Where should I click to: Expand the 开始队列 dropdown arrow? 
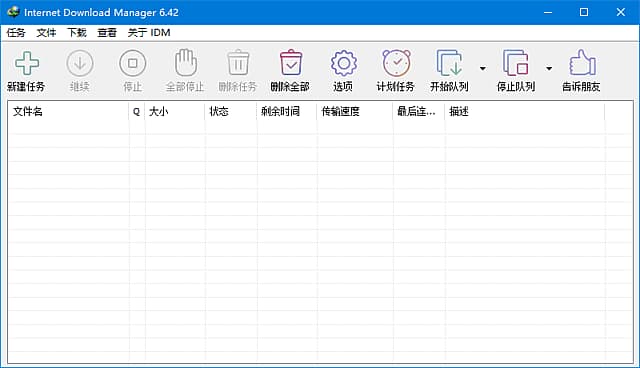pos(482,69)
